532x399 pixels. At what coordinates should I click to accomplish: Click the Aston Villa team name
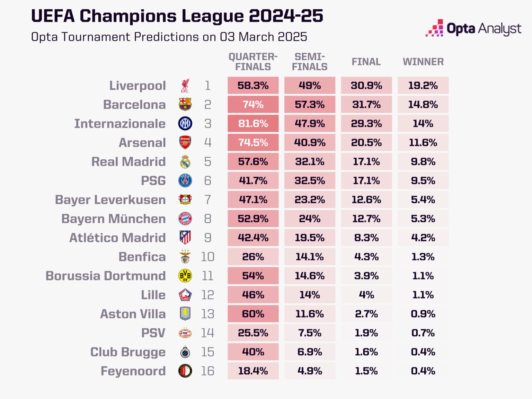click(x=133, y=314)
